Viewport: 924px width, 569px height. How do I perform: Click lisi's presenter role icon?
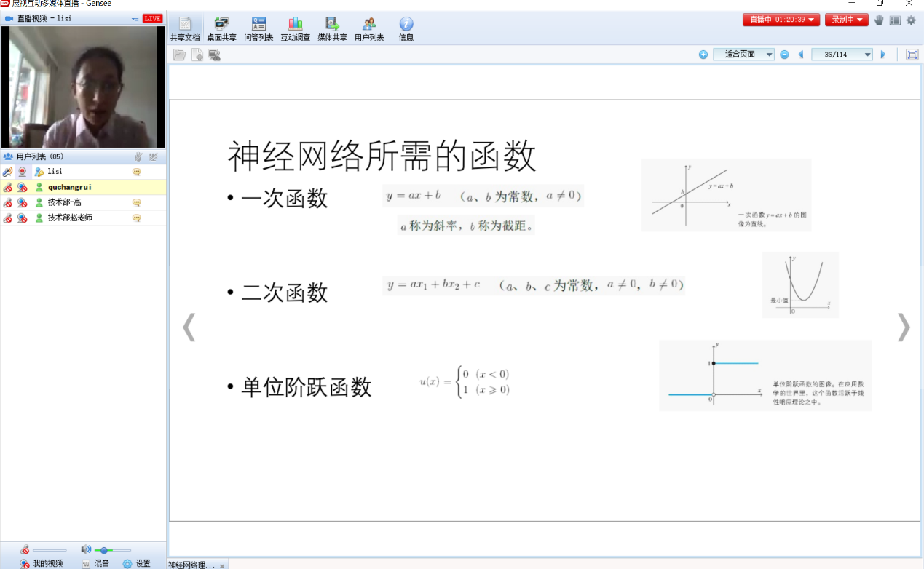[x=39, y=172]
